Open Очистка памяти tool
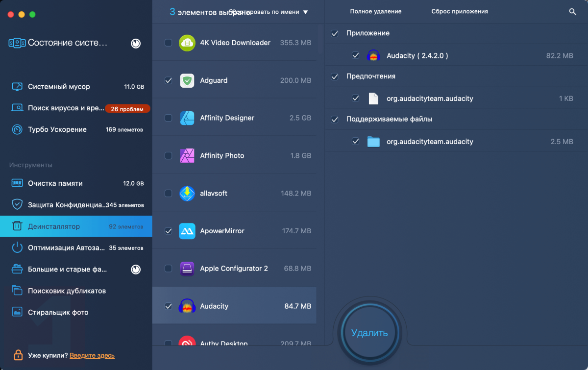The height and width of the screenshot is (370, 588). (76, 183)
